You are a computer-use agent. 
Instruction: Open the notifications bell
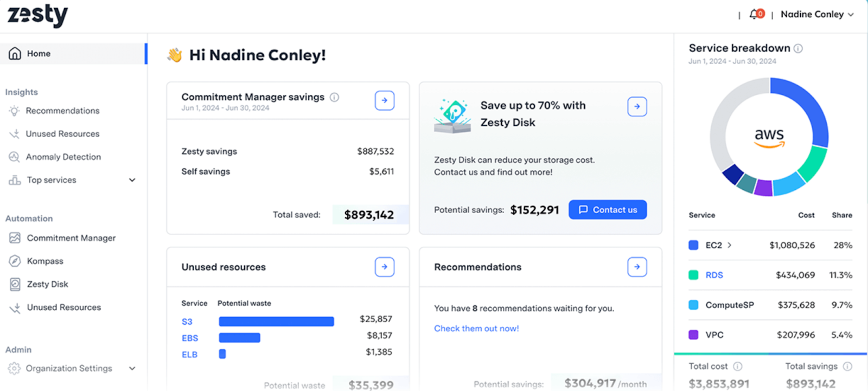pos(755,14)
